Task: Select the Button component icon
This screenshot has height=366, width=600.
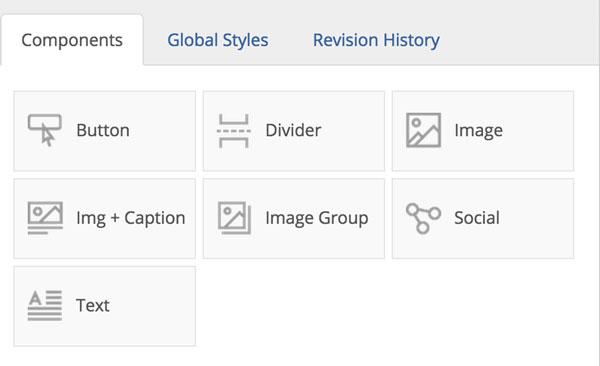Action: pos(45,130)
